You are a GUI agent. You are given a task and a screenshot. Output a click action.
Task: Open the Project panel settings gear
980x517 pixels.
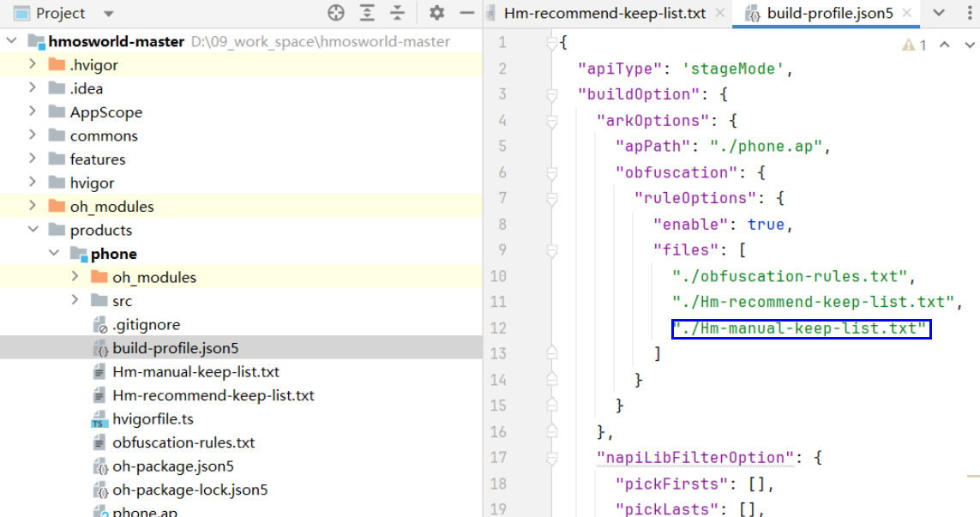436,13
